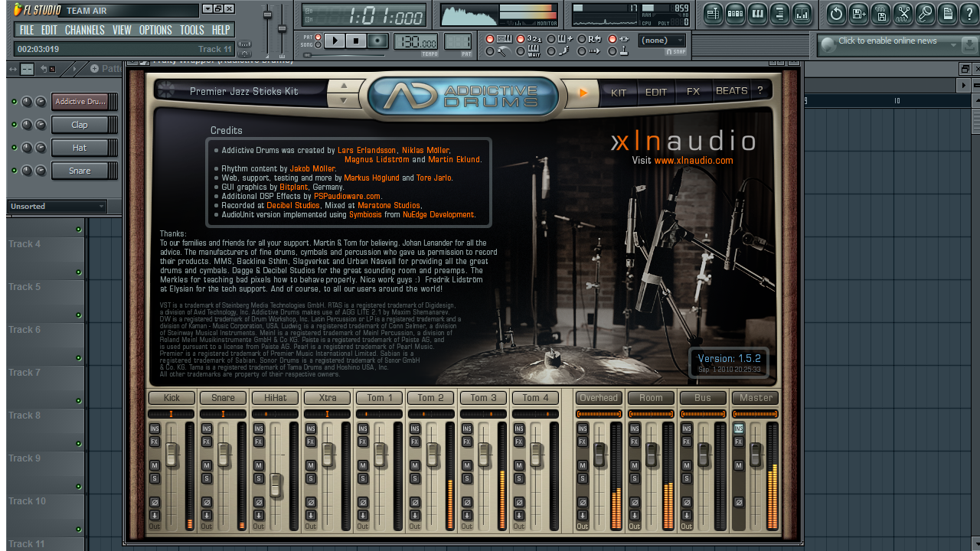Open the Playlist window

[x=713, y=13]
